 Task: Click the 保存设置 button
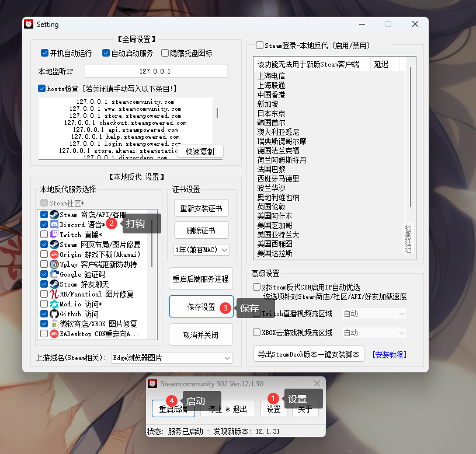[x=201, y=306]
